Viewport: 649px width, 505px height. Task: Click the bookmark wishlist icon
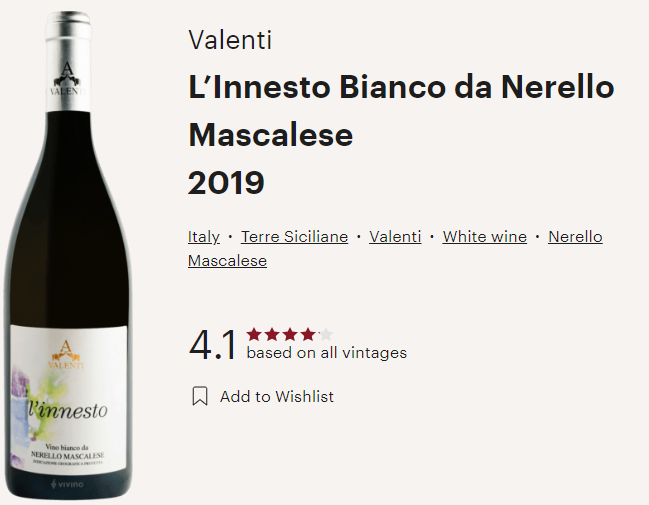coord(200,396)
